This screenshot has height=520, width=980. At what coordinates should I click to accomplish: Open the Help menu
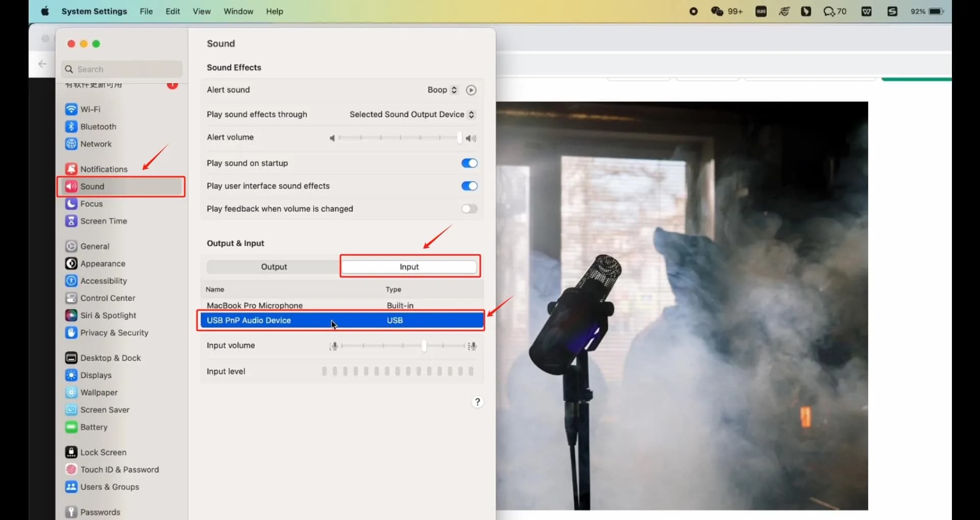click(x=275, y=11)
